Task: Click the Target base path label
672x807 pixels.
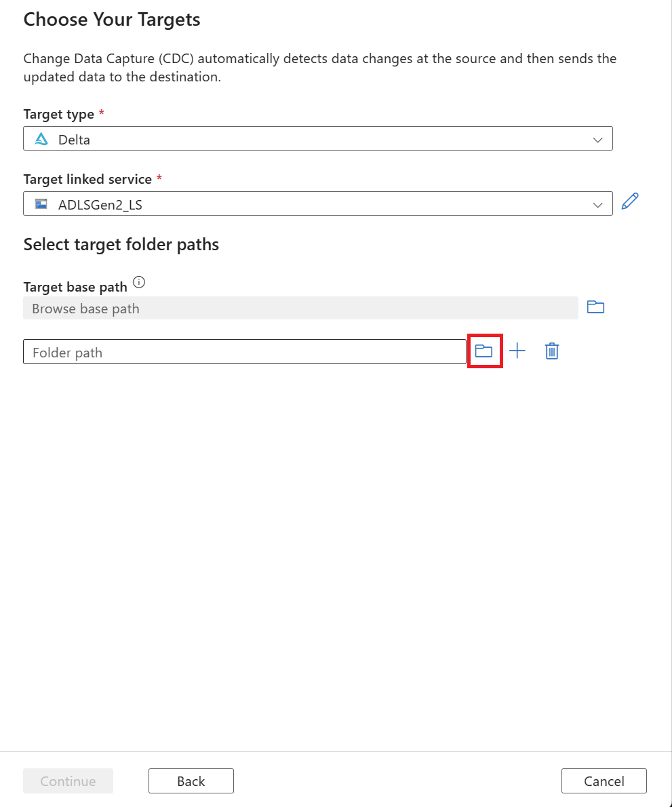Action: tap(75, 287)
